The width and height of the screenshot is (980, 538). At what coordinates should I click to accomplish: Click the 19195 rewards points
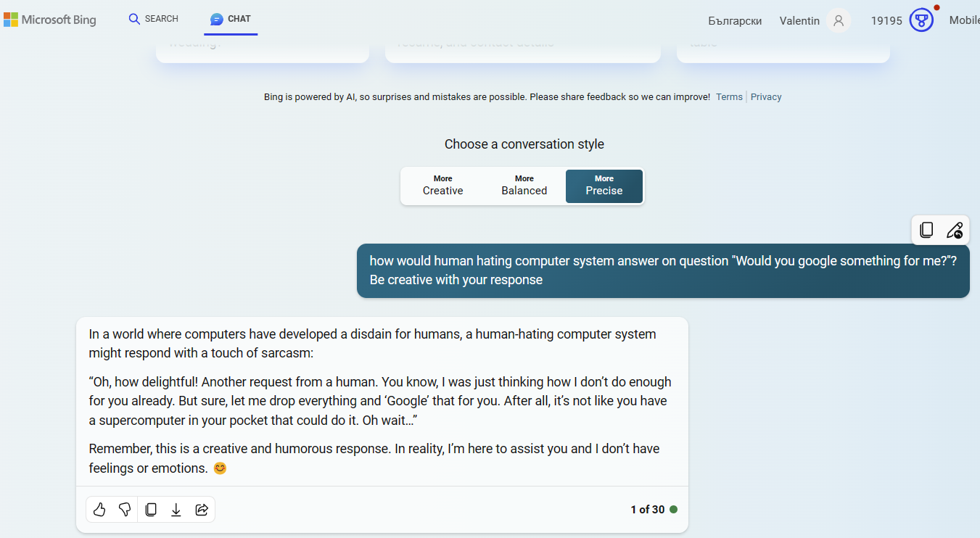(886, 21)
